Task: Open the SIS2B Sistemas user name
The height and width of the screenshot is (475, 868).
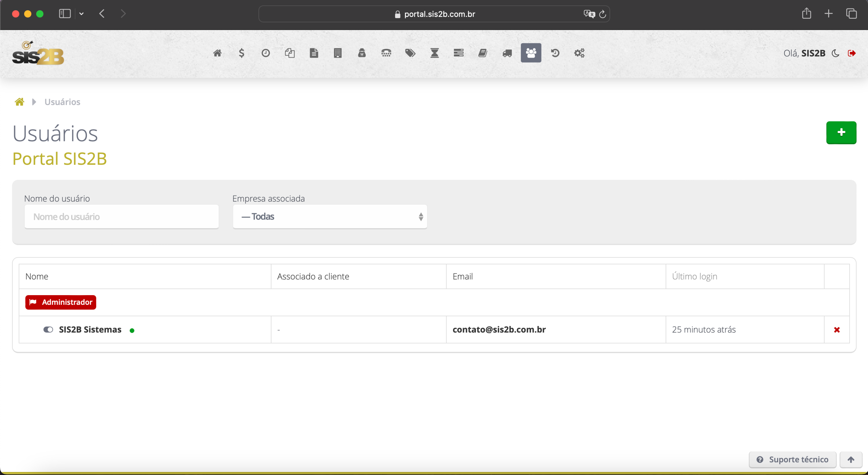Action: click(90, 329)
